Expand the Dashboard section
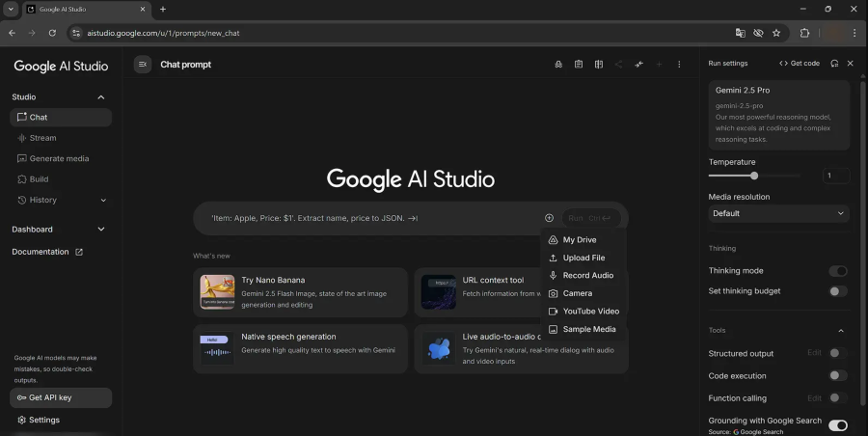This screenshot has height=436, width=868. click(58, 230)
